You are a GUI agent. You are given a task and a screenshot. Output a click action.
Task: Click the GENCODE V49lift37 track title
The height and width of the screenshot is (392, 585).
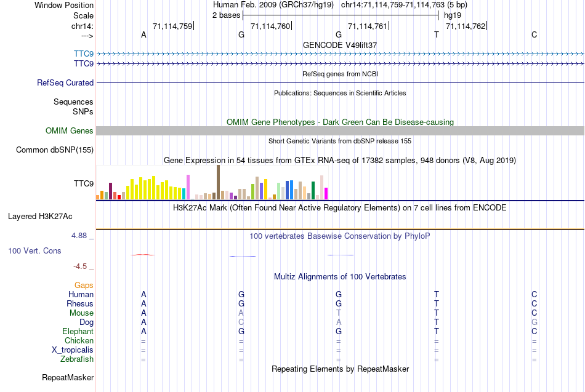340,45
